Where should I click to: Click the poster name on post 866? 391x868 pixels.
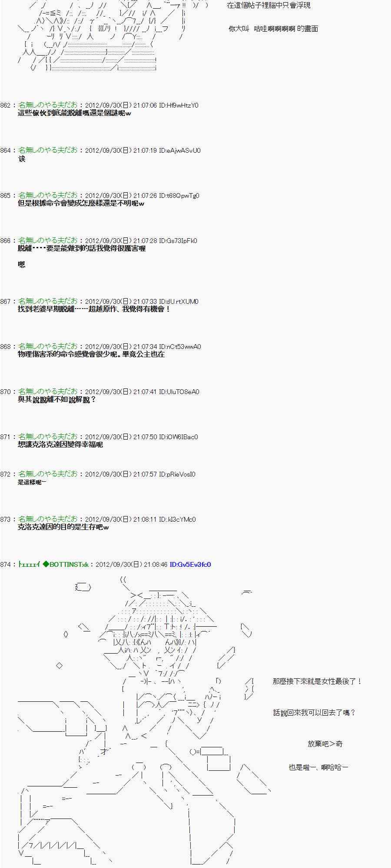coord(48,241)
